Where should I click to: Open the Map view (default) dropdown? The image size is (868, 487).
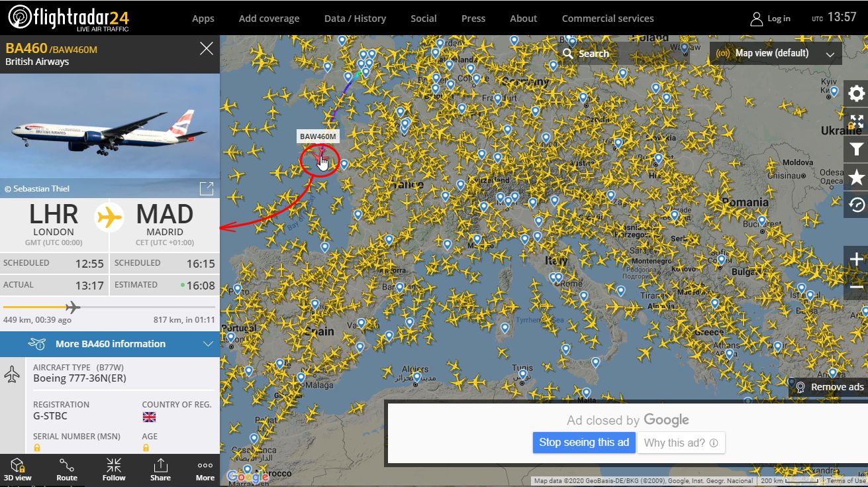[776, 53]
